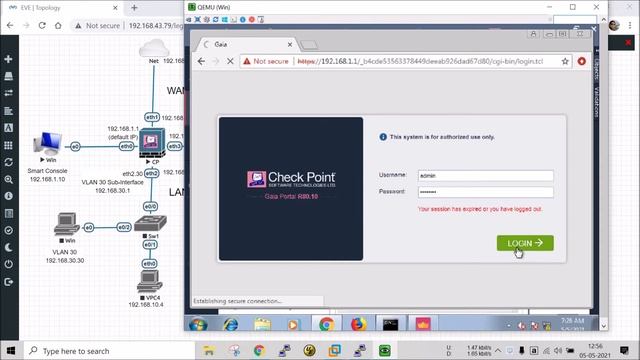Click the Logout icon in EVE sidebar
640x360 pixels.
(x=8, y=282)
